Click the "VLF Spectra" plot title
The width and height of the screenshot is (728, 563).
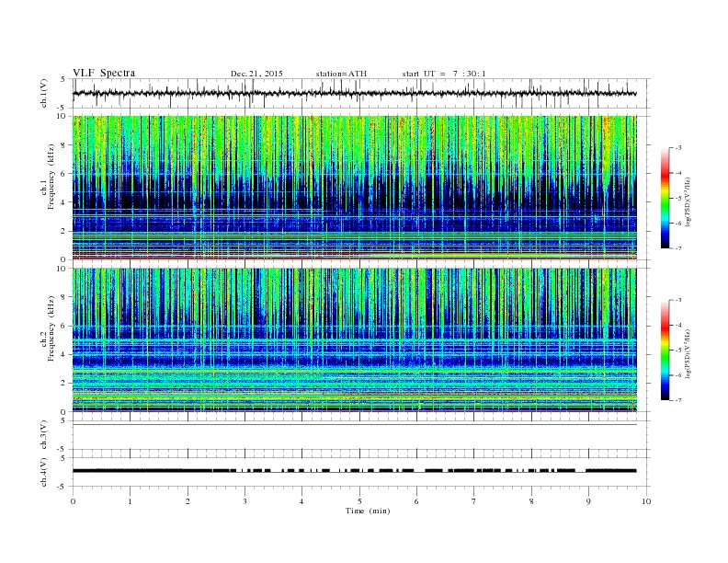click(x=104, y=73)
